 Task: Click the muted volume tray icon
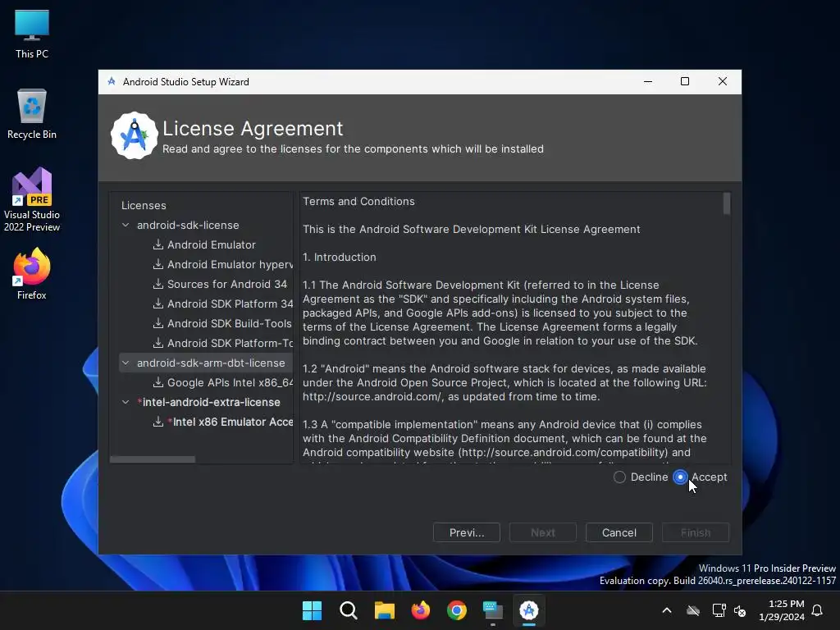click(x=740, y=610)
